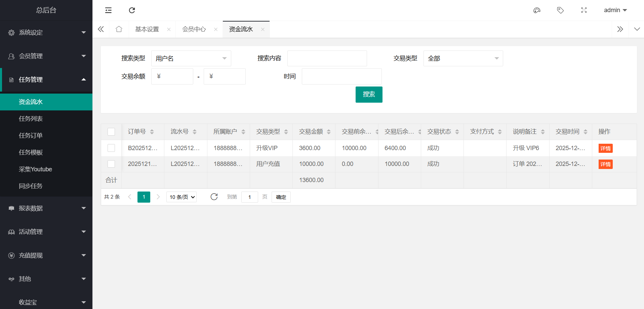
Task: Collapse the sidebar with the menu fold icon
Action: coord(108,10)
